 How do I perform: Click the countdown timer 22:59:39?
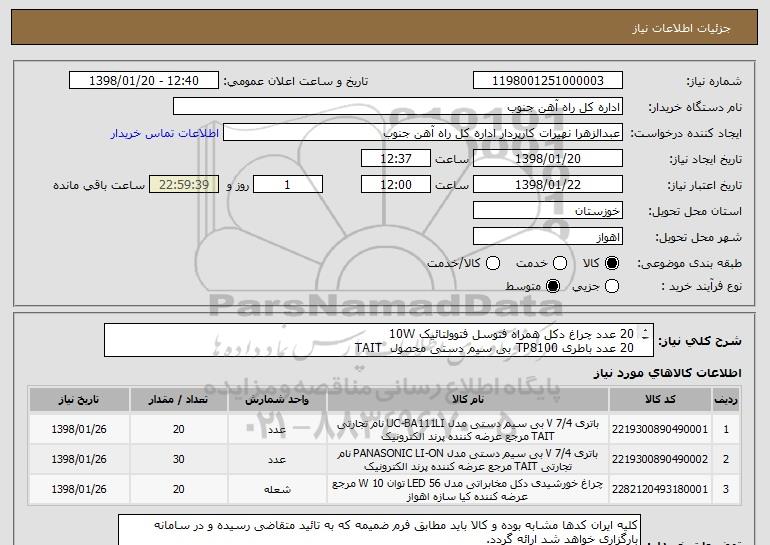click(x=184, y=185)
